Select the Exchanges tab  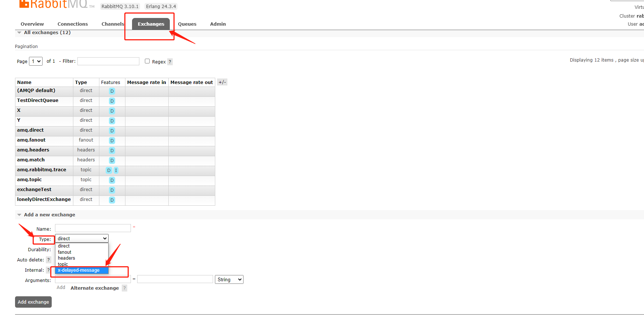click(x=151, y=24)
